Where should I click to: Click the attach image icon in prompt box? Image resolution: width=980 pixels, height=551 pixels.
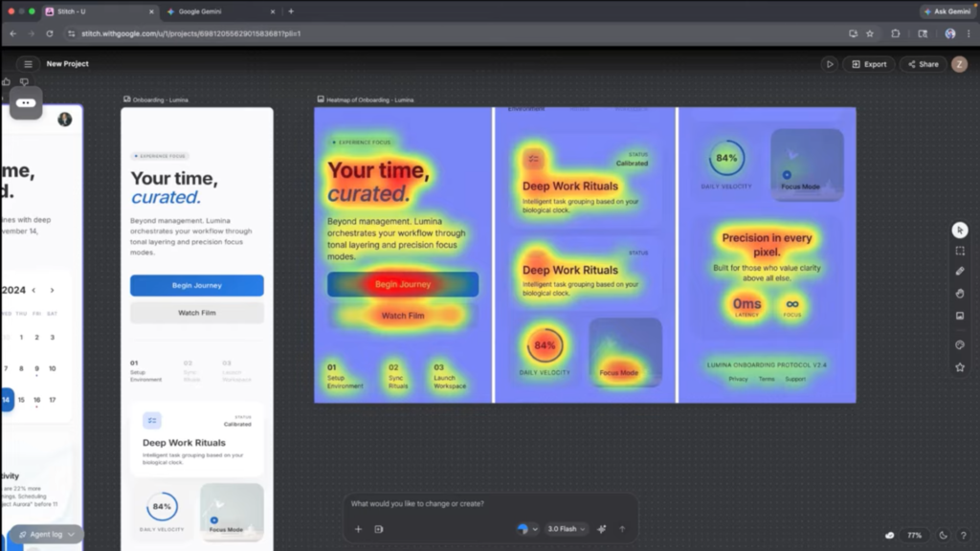[x=379, y=529]
